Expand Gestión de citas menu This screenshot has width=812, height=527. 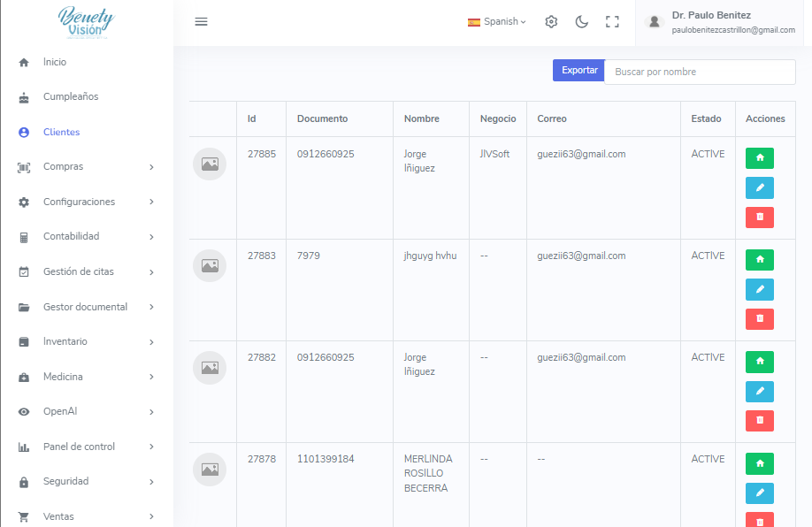point(87,272)
